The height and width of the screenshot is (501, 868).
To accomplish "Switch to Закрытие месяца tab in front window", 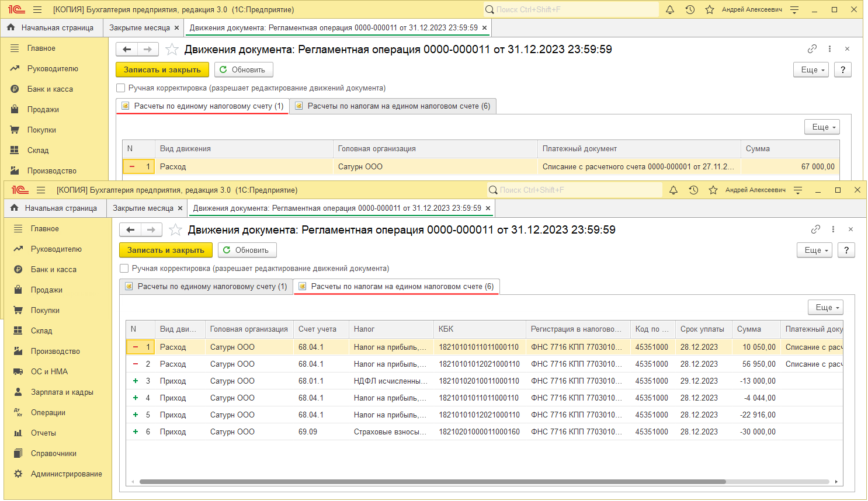I will click(143, 208).
